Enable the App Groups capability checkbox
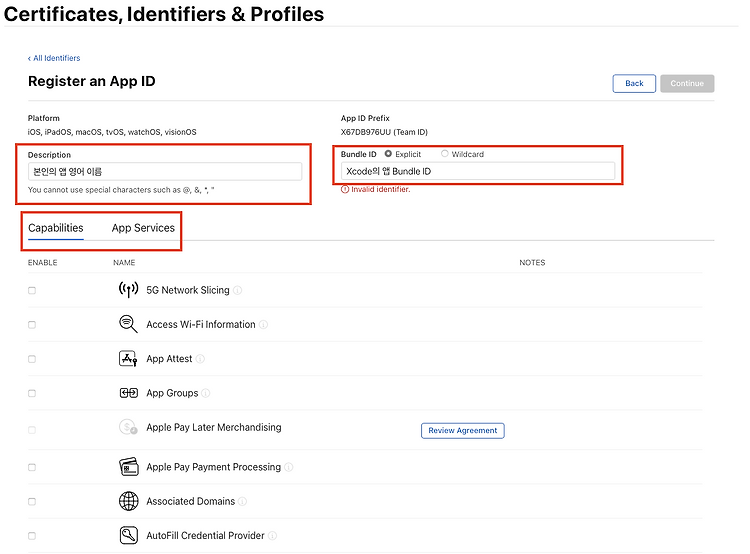 [32, 393]
